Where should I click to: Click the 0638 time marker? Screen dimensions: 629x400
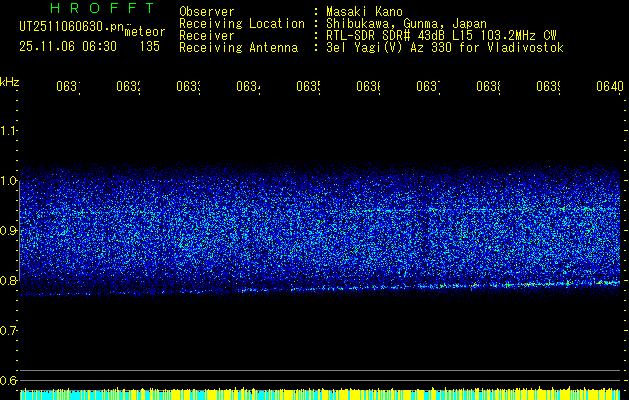pos(489,87)
